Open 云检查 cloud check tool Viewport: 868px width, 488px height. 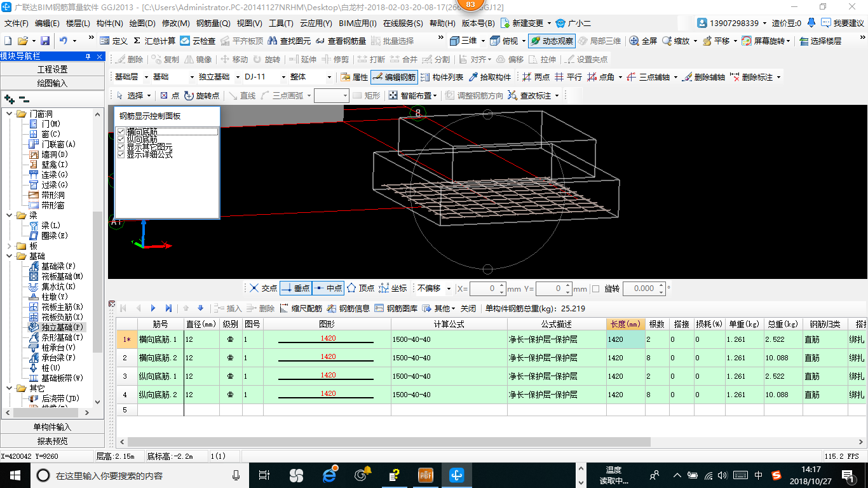[x=198, y=41]
